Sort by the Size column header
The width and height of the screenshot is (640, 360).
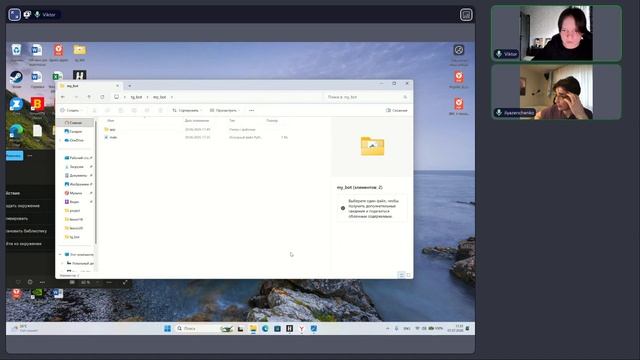(x=272, y=121)
